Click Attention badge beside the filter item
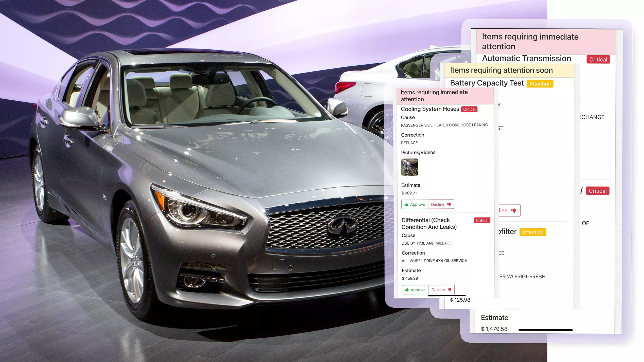This screenshot has width=644, height=362. tap(532, 232)
